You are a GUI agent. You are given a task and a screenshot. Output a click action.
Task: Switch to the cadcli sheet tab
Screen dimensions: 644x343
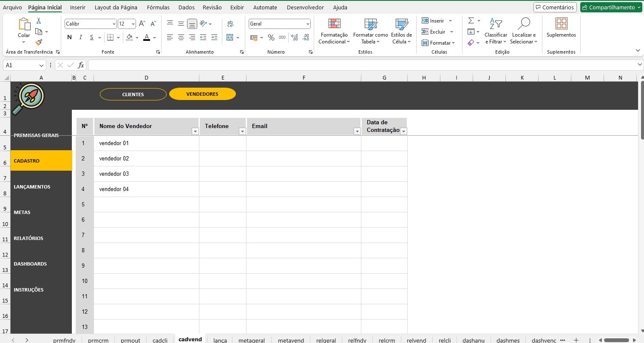pyautogui.click(x=160, y=340)
